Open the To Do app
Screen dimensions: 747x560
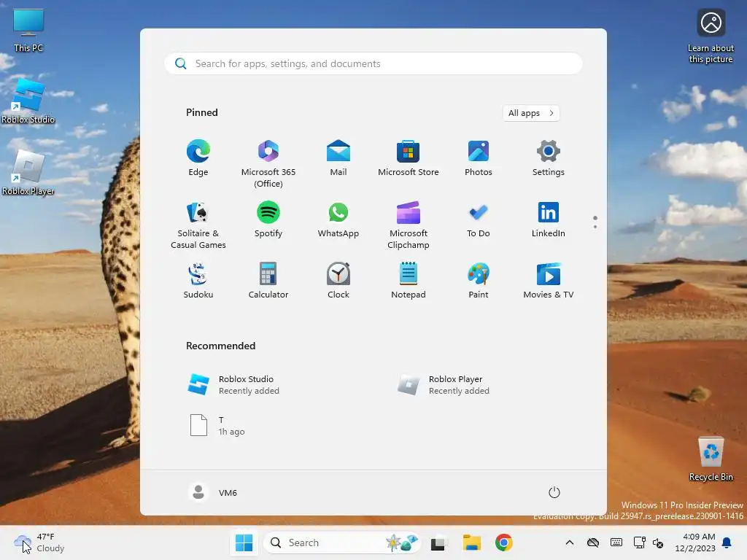[479, 220]
